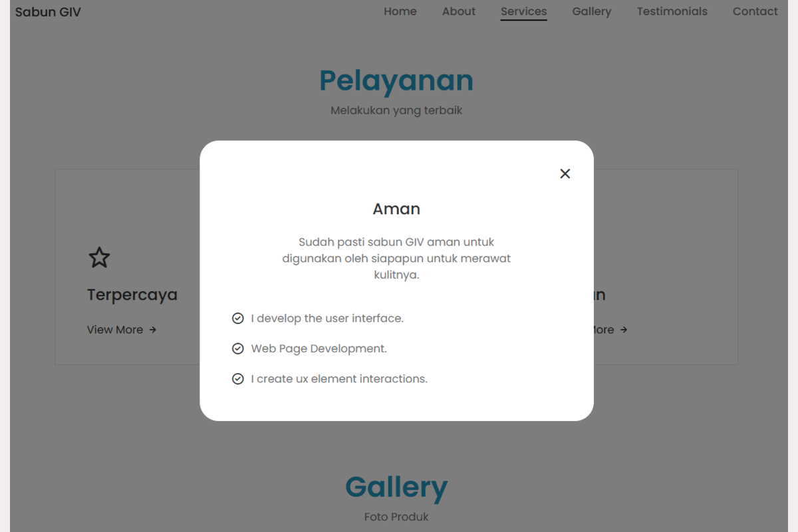The image size is (798, 532).
Task: Close the Aman popup with the X icon
Action: (565, 174)
